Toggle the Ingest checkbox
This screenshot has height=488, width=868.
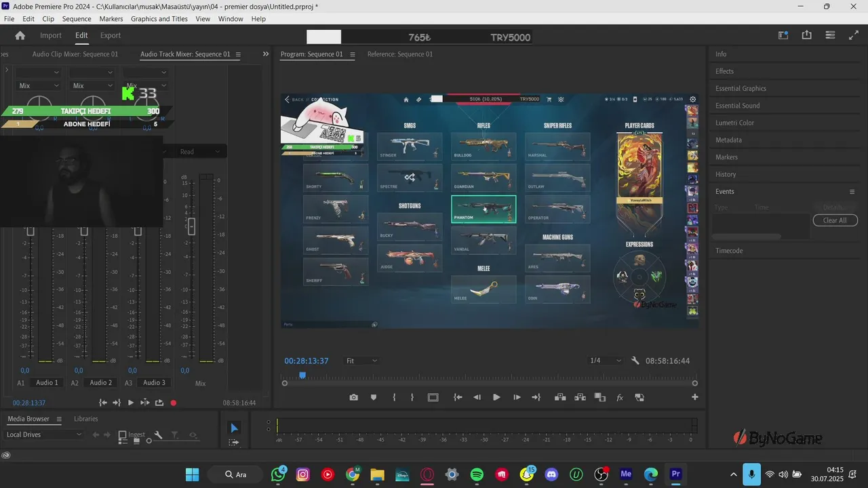tap(123, 434)
